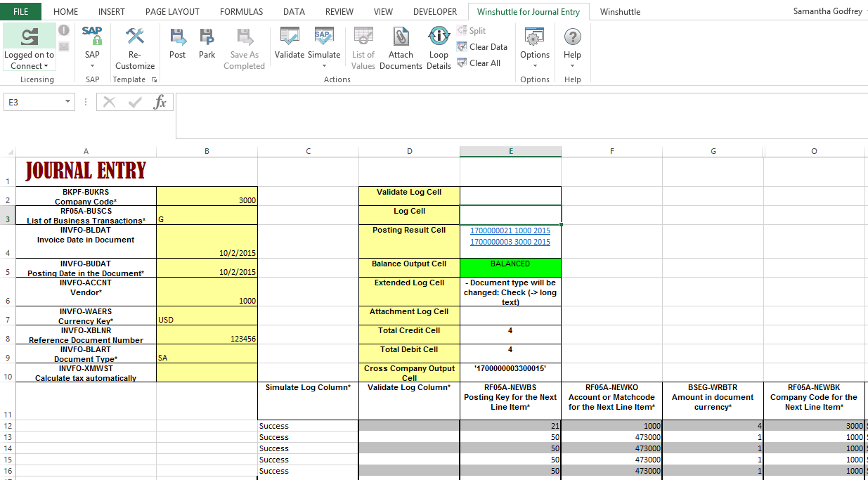This screenshot has width=868, height=480.
Task: Click the Split button
Action: (x=472, y=30)
